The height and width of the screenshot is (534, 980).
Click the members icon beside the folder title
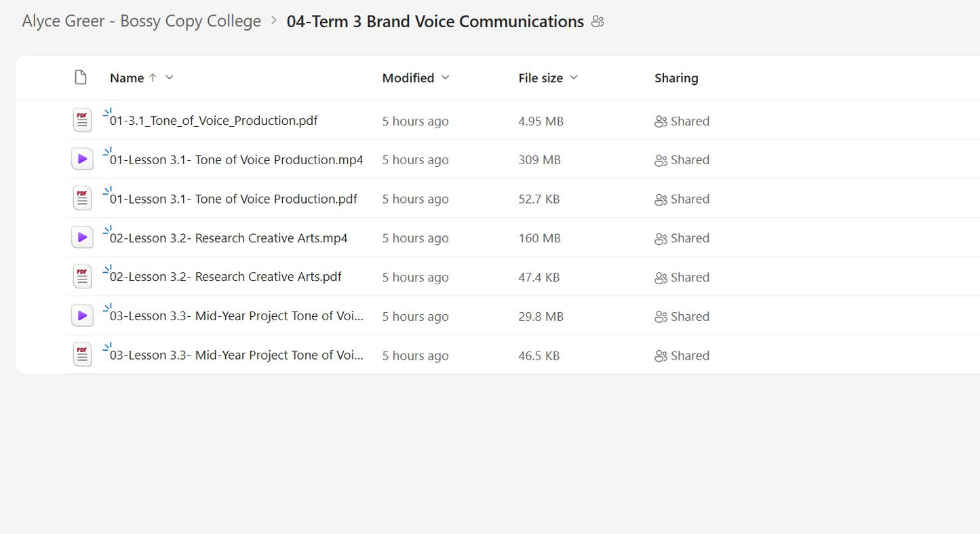click(597, 21)
